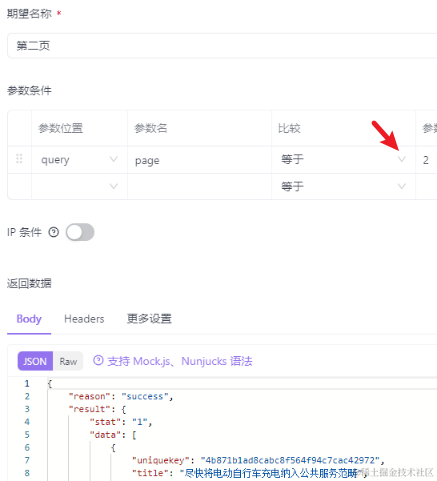The image size is (437, 481).
Task: Click the expectation name field containing 第二页
Action: coord(222,46)
